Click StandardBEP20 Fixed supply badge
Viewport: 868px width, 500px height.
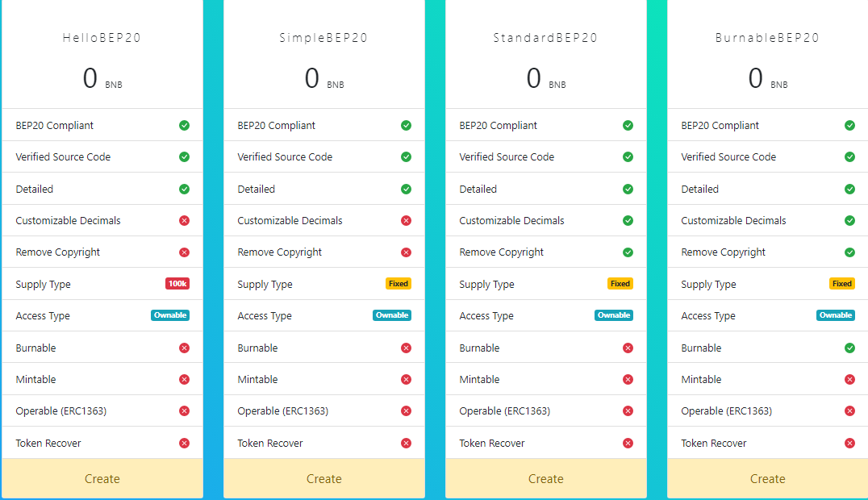(x=620, y=284)
